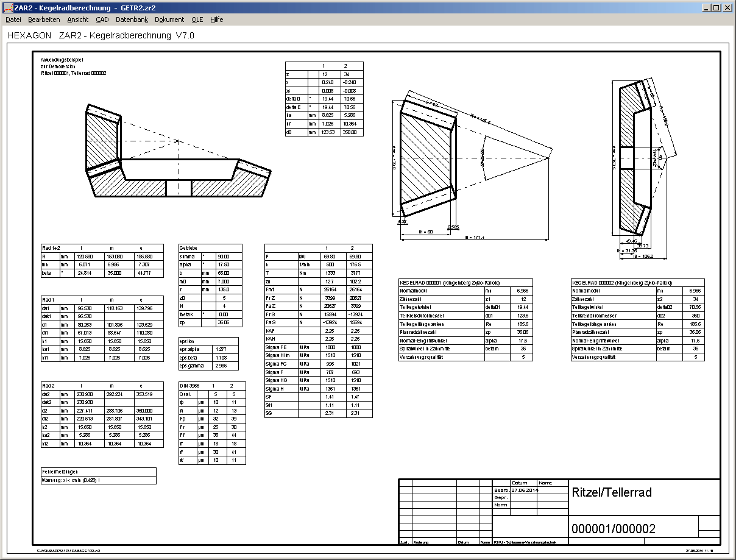The width and height of the screenshot is (736, 560).
Task: Minimize the ZAR2 window
Action: coord(707,8)
